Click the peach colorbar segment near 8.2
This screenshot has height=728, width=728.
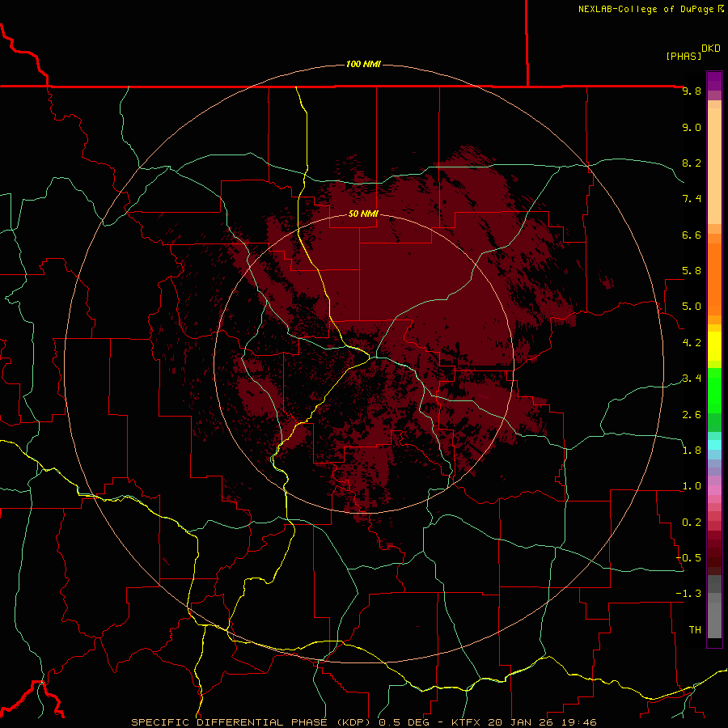point(714,166)
